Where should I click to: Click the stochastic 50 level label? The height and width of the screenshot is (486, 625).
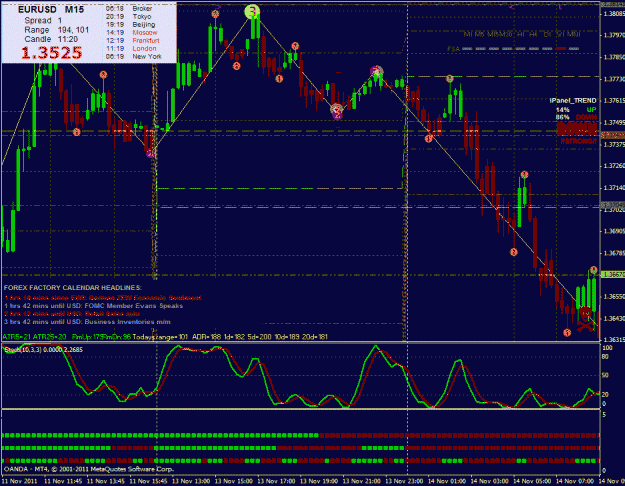tap(605, 375)
